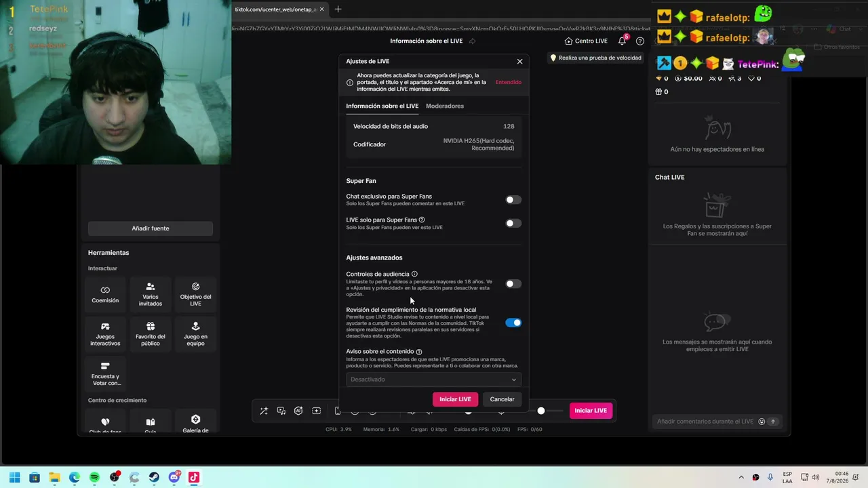Click the Cargar 0 kbps status text
The width and height of the screenshot is (868, 488).
tap(429, 429)
